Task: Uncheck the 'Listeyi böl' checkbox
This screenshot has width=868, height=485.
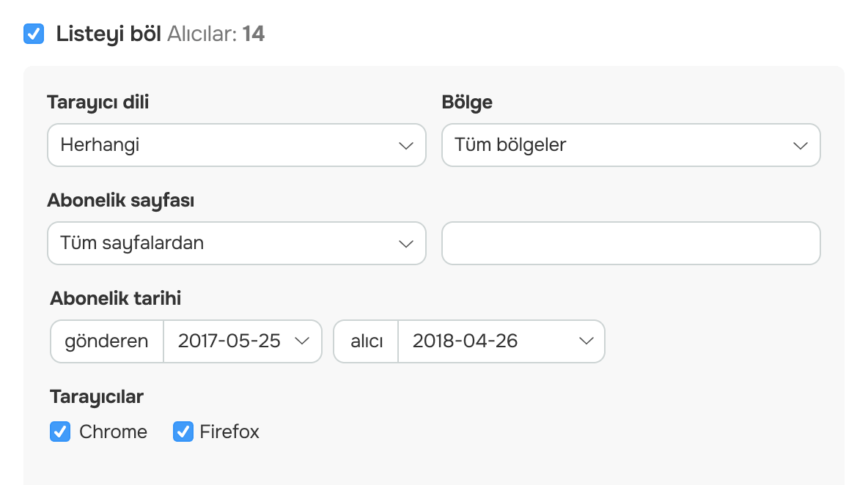Action: coord(34,34)
